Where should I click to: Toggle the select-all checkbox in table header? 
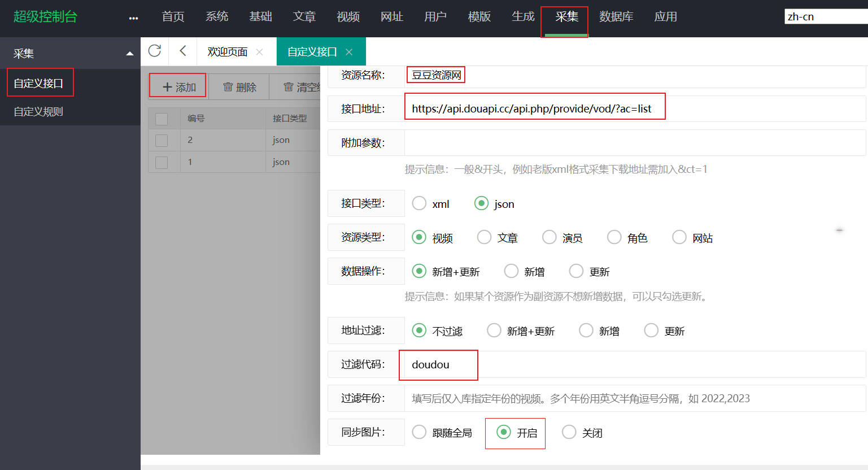[x=162, y=119]
